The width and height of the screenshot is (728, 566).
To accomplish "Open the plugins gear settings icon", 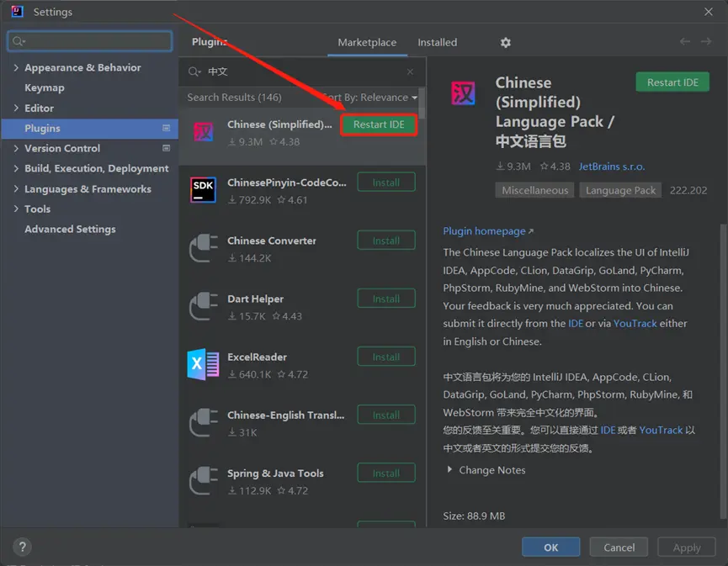I will (505, 43).
